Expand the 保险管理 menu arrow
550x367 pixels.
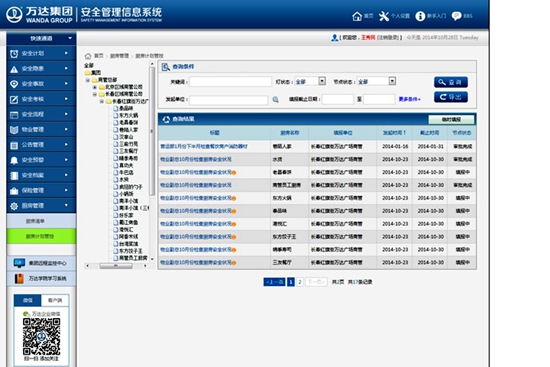(x=66, y=190)
